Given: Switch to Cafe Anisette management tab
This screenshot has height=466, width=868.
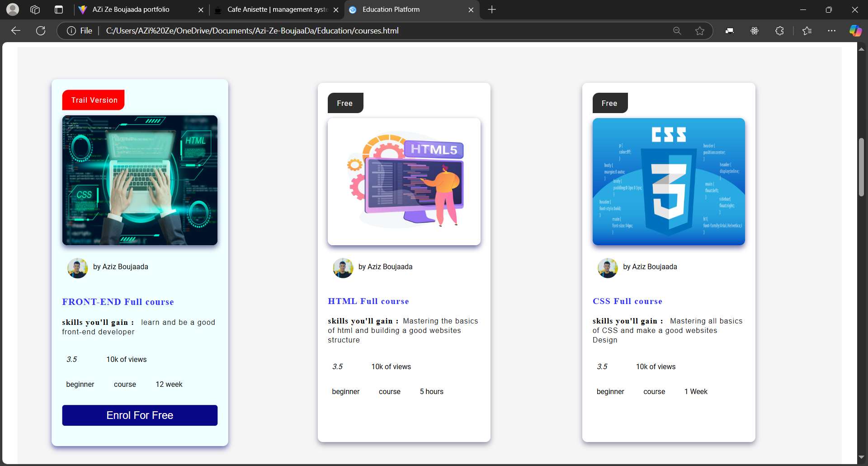Looking at the screenshot, I should tap(277, 10).
